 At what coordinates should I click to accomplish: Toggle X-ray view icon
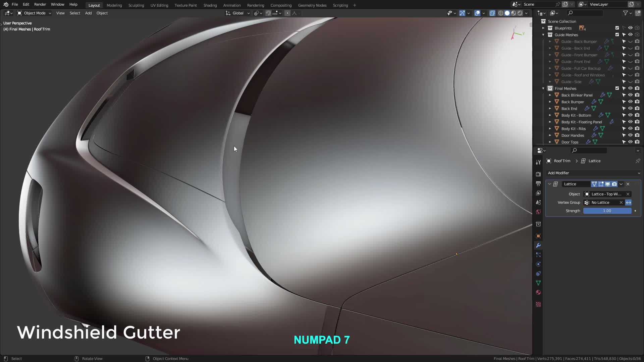[492, 13]
